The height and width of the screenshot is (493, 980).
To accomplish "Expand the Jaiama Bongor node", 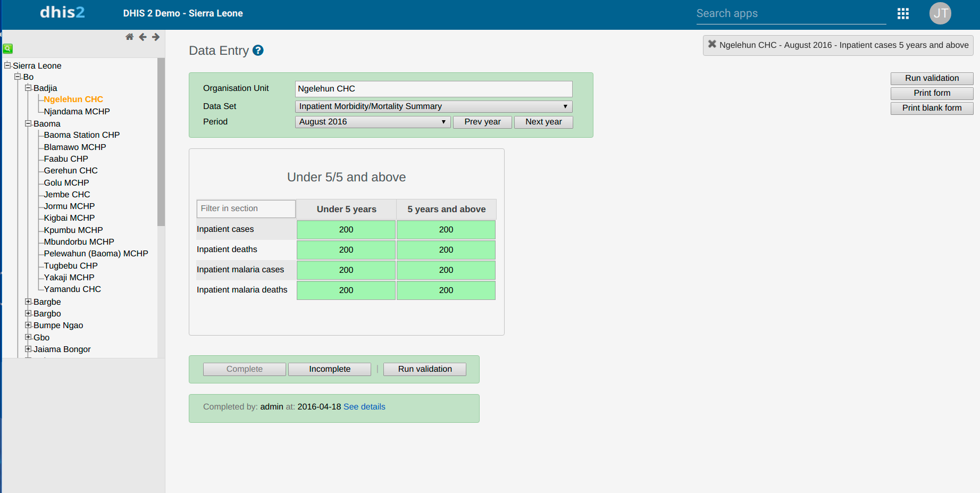I will coord(29,349).
